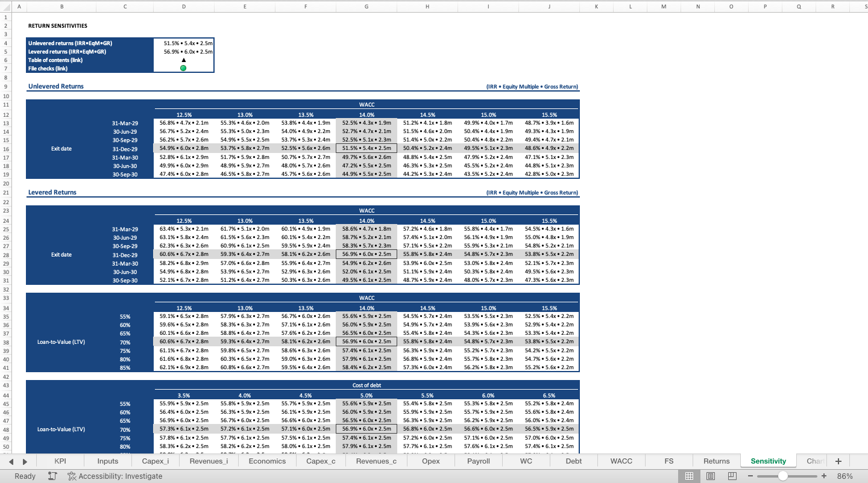Open Page Layout view
The height and width of the screenshot is (483, 868).
pos(711,476)
